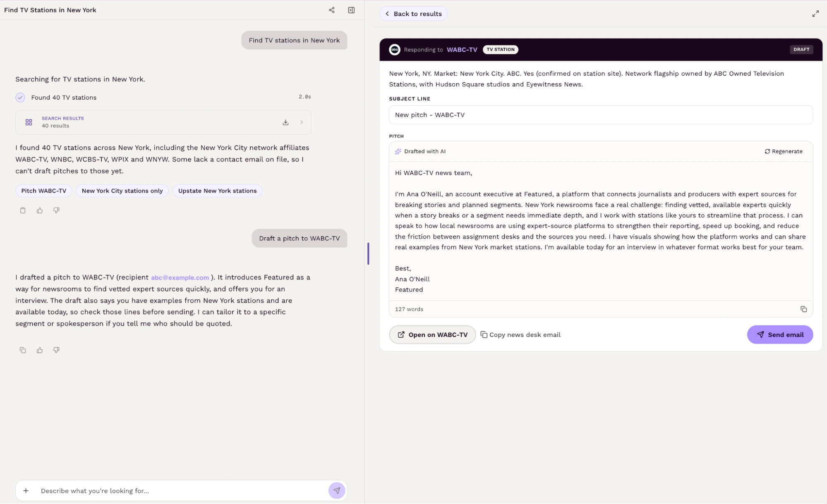Copy the WABC-TV pitch draft response

pyautogui.click(x=23, y=350)
